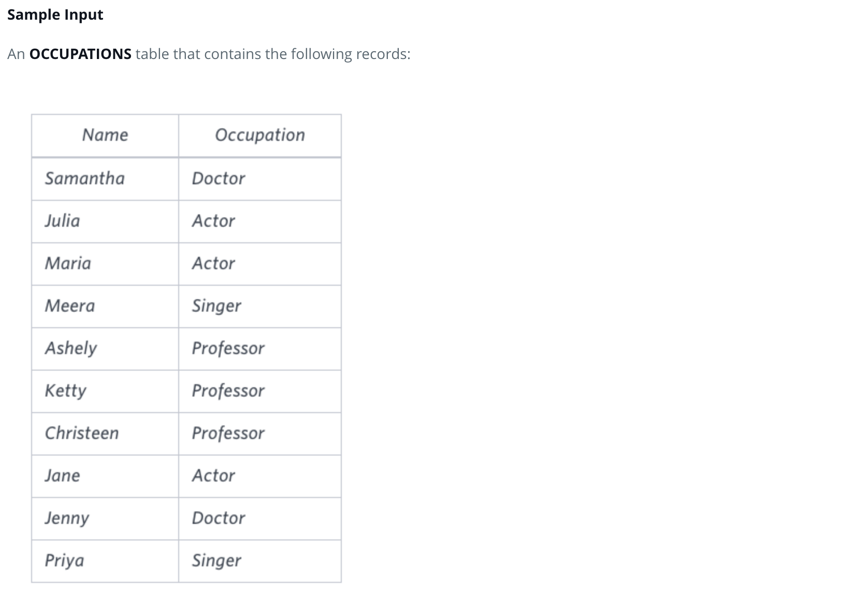Click Doctor occupation in Jenny's row

(260, 519)
